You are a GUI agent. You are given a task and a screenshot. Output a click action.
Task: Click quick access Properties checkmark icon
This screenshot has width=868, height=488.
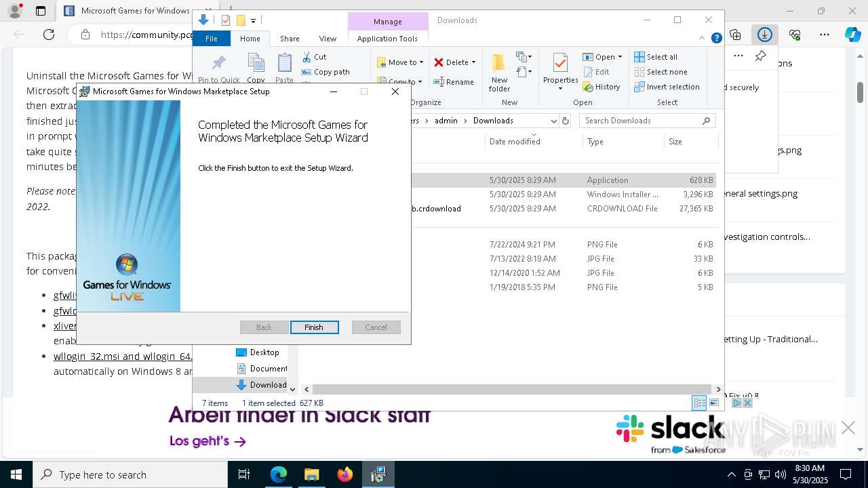(226, 20)
